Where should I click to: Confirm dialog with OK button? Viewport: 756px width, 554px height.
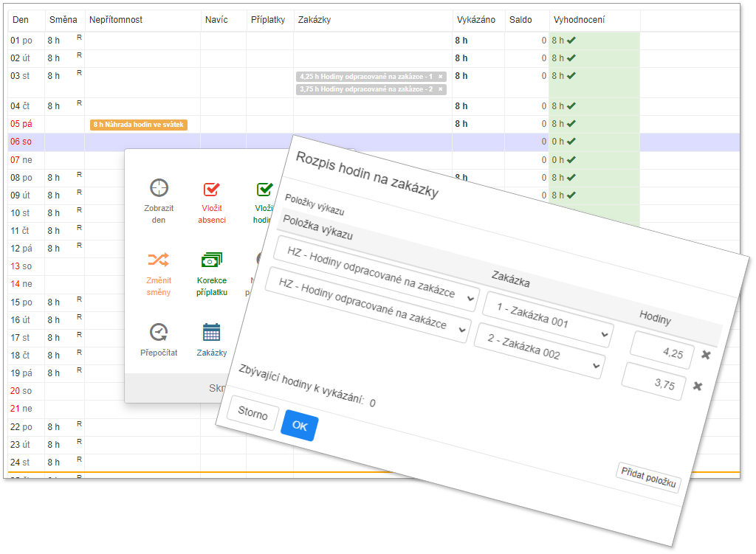point(300,426)
